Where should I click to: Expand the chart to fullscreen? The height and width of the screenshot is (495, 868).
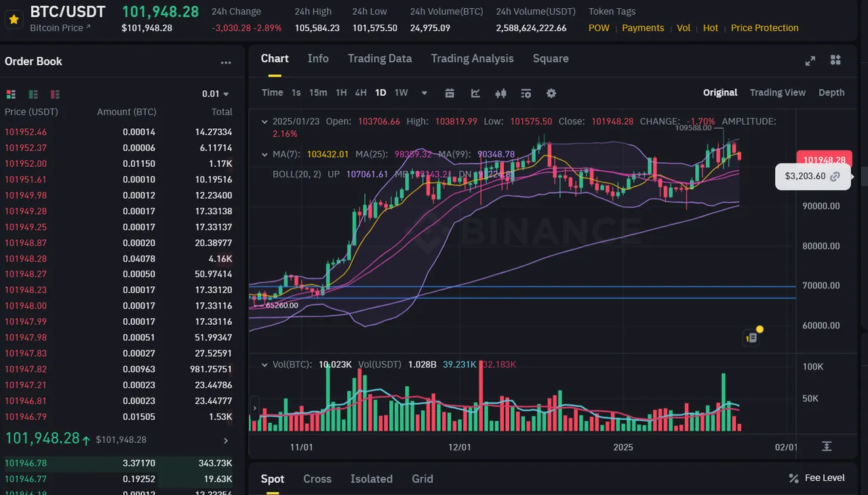(810, 60)
